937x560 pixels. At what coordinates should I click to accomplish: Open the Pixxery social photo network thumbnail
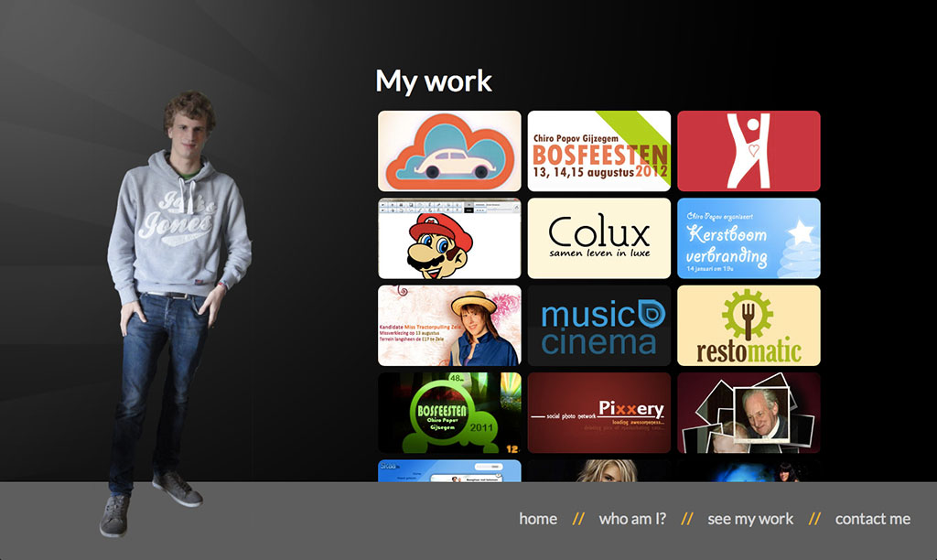click(x=598, y=413)
